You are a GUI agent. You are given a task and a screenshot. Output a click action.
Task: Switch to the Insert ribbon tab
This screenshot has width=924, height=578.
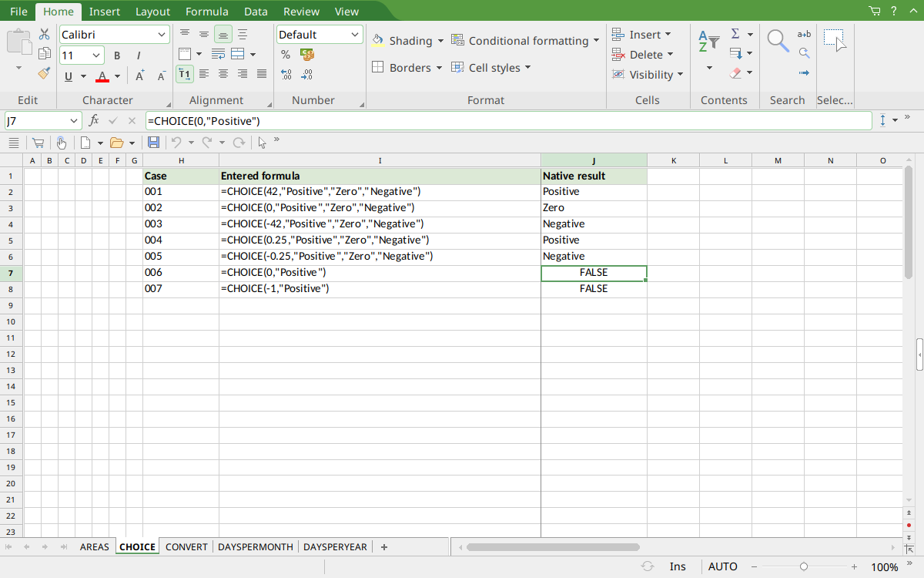click(x=104, y=12)
